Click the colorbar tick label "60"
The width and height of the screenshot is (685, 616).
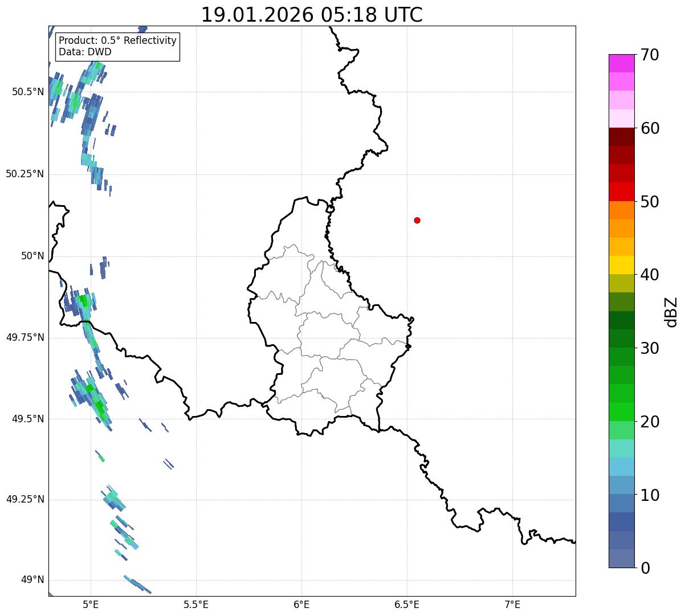tap(650, 128)
